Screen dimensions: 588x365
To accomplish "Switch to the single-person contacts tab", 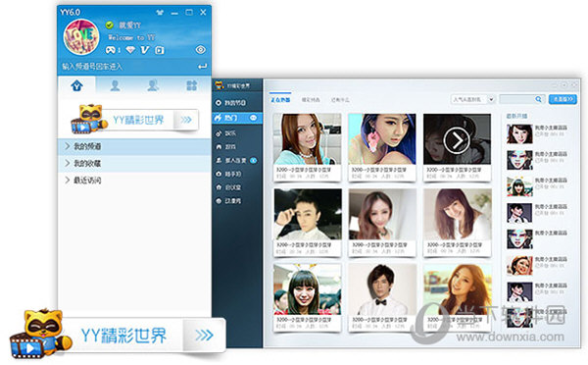I will tap(115, 85).
